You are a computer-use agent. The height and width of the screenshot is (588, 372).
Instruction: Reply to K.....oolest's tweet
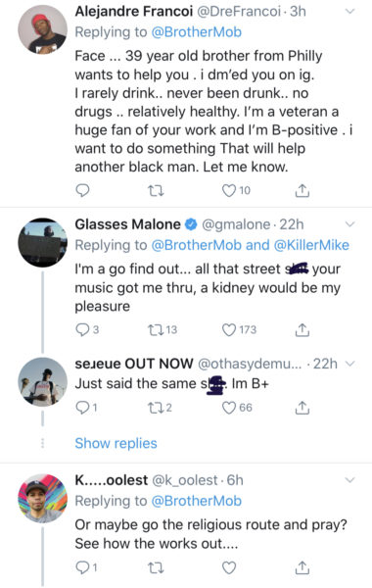click(x=82, y=567)
